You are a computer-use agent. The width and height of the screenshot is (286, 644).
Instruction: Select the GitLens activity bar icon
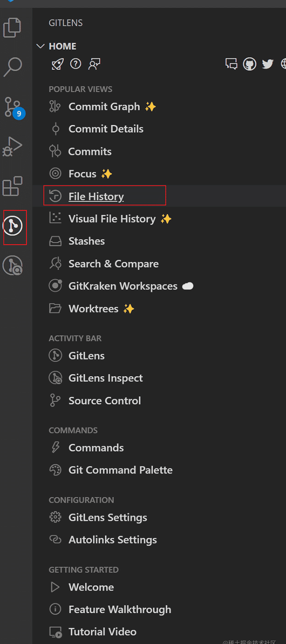tap(13, 226)
